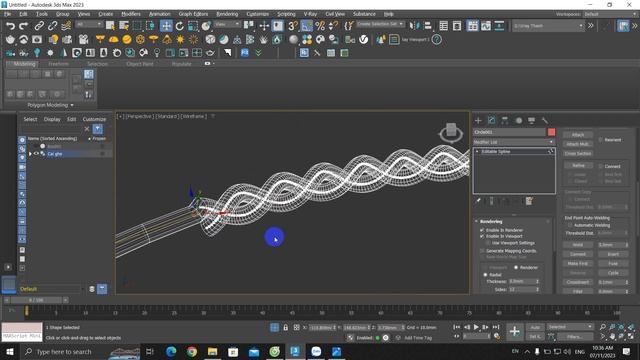This screenshot has height=360, width=640.
Task: Toggle the Percent Snap icon
Action: [320, 26]
